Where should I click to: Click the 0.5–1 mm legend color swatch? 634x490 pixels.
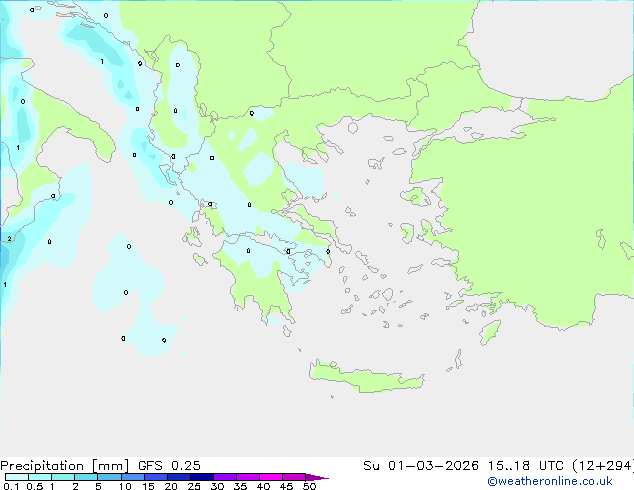[x=40, y=477]
